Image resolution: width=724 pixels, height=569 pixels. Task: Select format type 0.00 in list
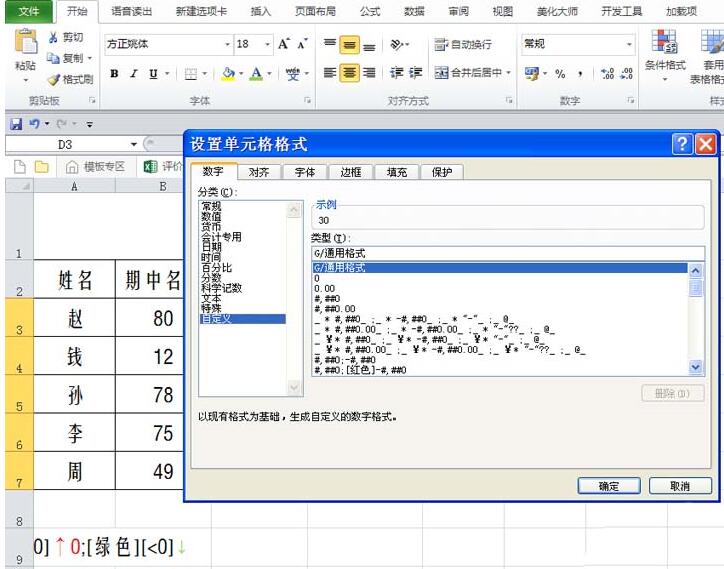324,288
